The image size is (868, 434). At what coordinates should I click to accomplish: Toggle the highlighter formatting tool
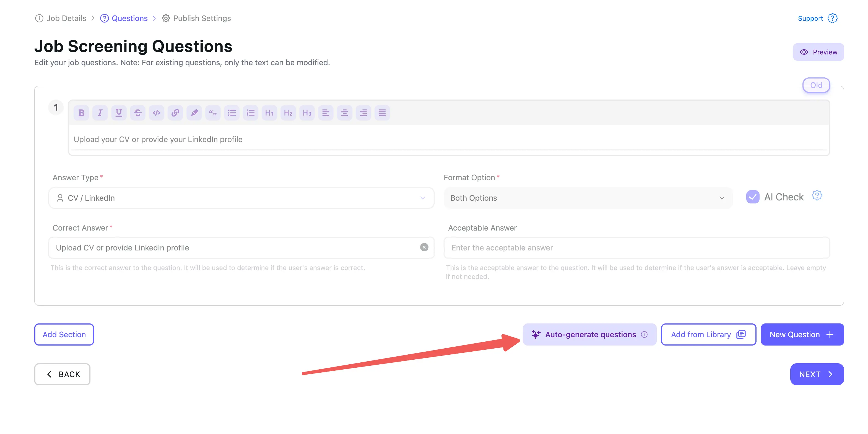194,113
